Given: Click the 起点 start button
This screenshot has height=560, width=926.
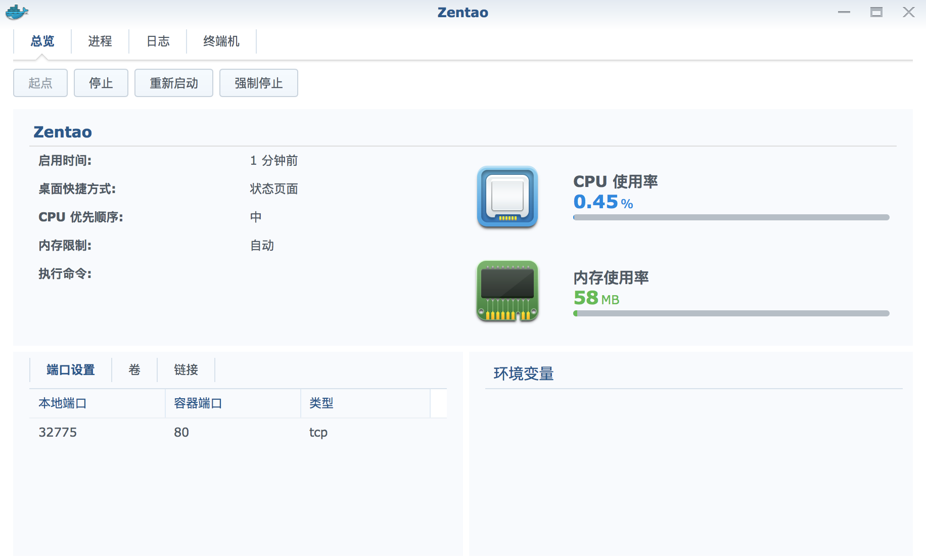Looking at the screenshot, I should pos(40,83).
